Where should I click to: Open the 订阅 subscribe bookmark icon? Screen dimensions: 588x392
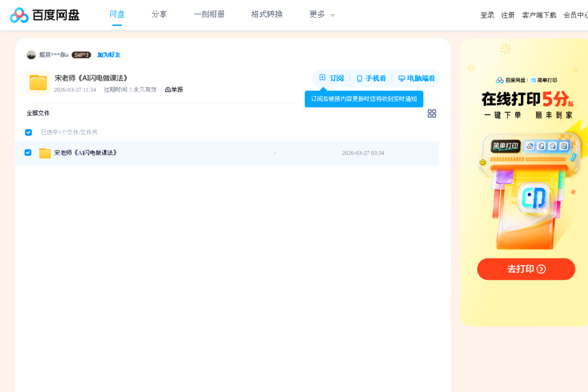tap(322, 78)
